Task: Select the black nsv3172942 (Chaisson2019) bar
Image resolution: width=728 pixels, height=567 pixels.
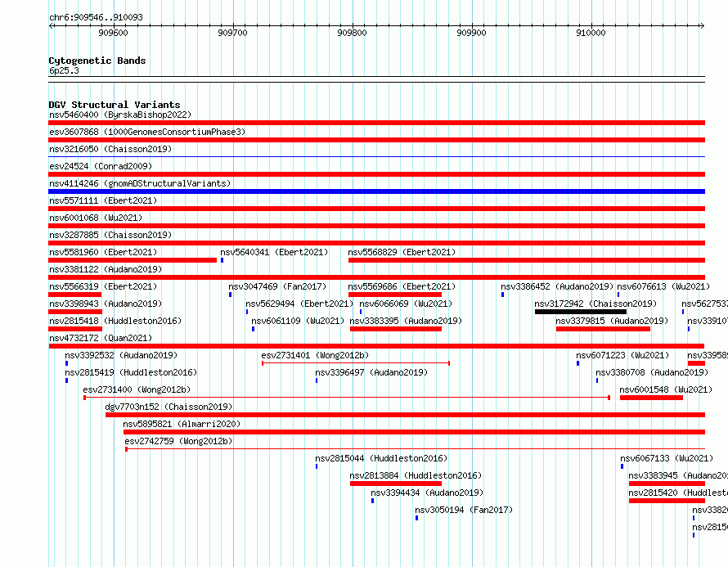Action: click(581, 312)
